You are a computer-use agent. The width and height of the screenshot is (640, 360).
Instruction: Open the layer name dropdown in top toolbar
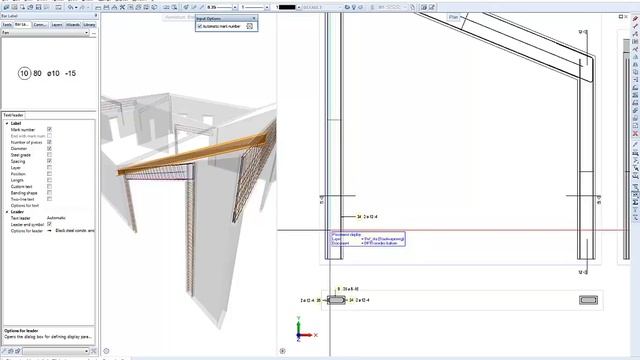point(340,7)
